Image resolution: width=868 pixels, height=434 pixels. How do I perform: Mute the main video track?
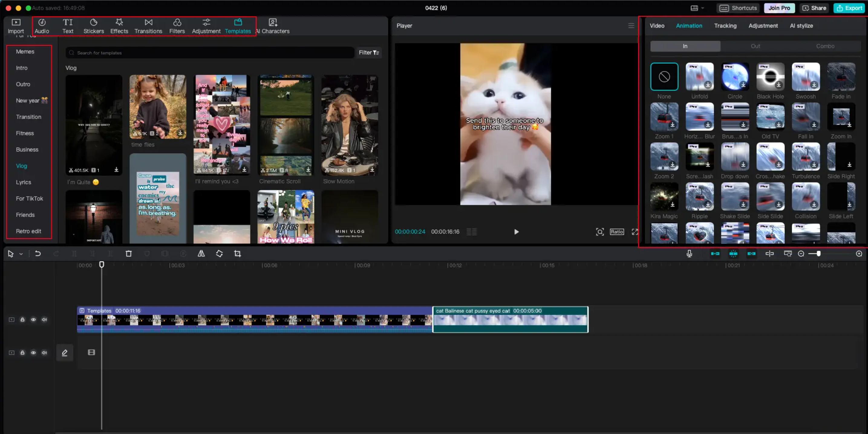tap(44, 319)
